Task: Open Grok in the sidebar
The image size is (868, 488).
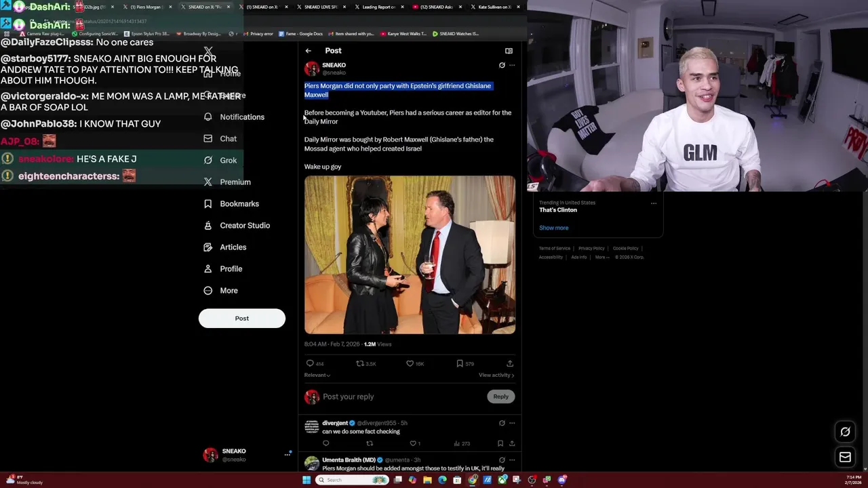Action: point(220,160)
